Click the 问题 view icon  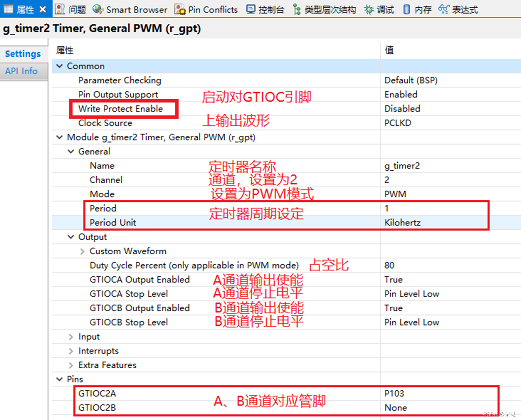coord(60,9)
